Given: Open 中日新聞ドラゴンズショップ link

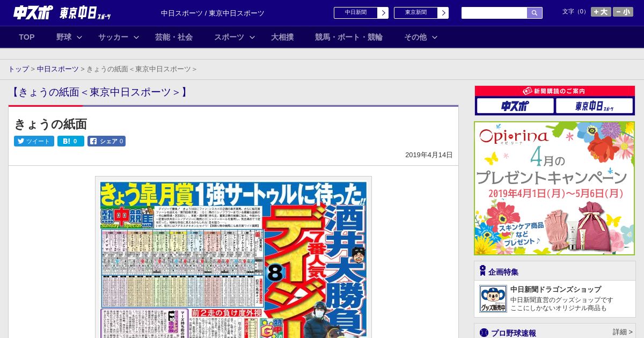Looking at the screenshot, I should tap(555, 289).
